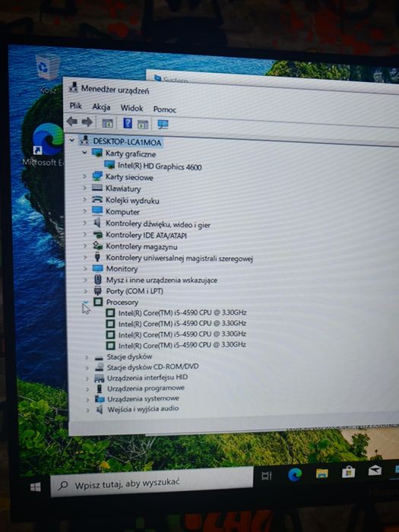The width and height of the screenshot is (399, 532).
Task: Click the USB icon for Kontrolery uniwersalnej magistrali
Action: point(98,257)
